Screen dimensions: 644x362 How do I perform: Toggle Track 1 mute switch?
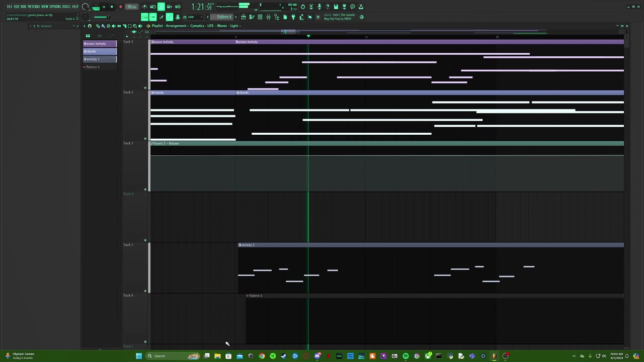coord(145,88)
